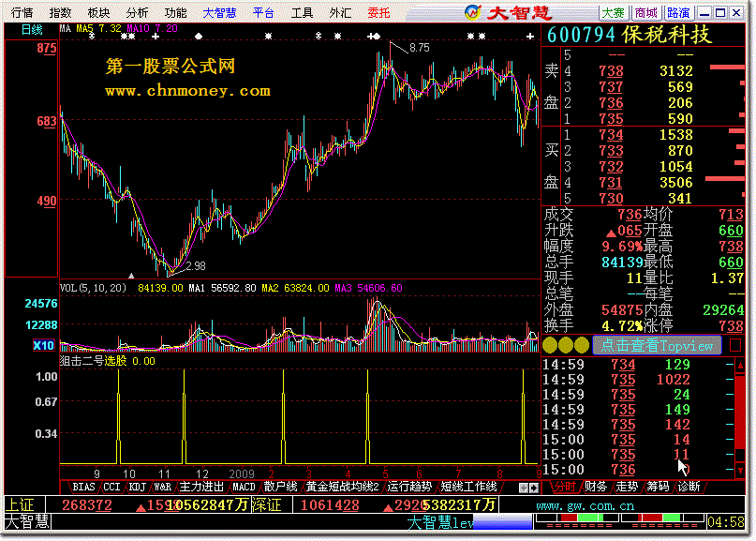
Task: Select the 散户线 indicator tab
Action: pos(281,487)
